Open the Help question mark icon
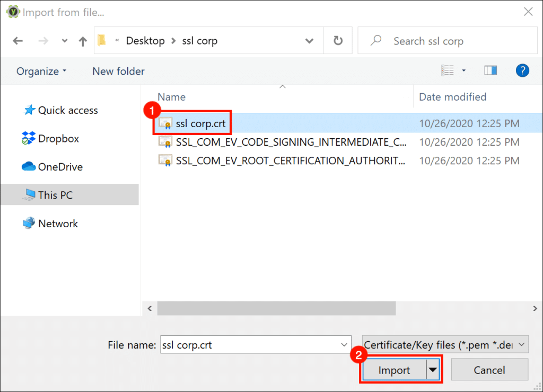 [522, 70]
